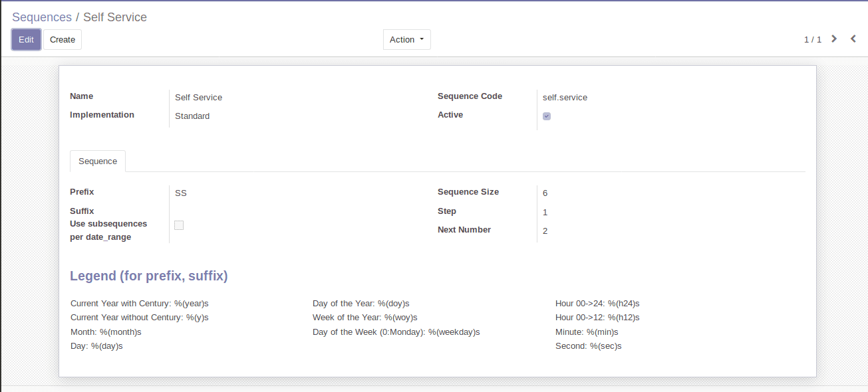Viewport: 868px width, 392px height.
Task: Click the Current Year without Century legend line
Action: pyautogui.click(x=140, y=318)
